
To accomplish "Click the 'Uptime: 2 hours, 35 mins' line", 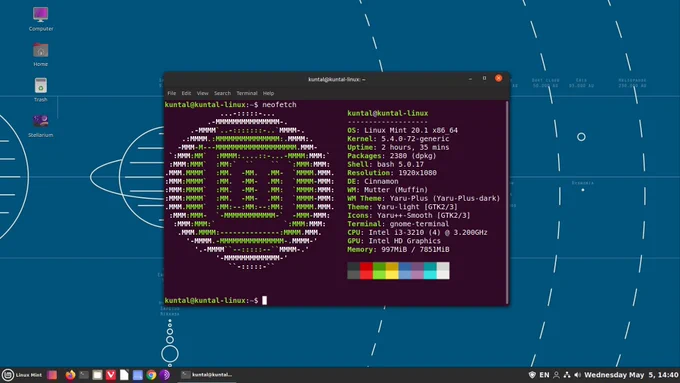I will [398, 147].
